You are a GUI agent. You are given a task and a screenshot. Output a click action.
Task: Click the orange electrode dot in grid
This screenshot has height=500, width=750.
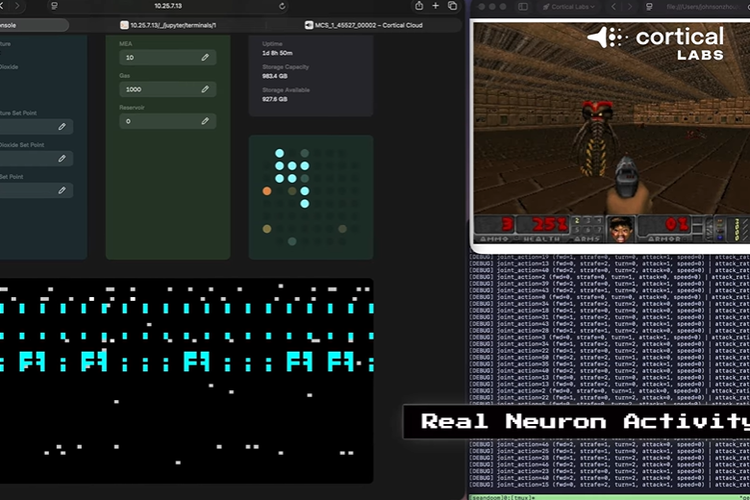click(x=267, y=190)
